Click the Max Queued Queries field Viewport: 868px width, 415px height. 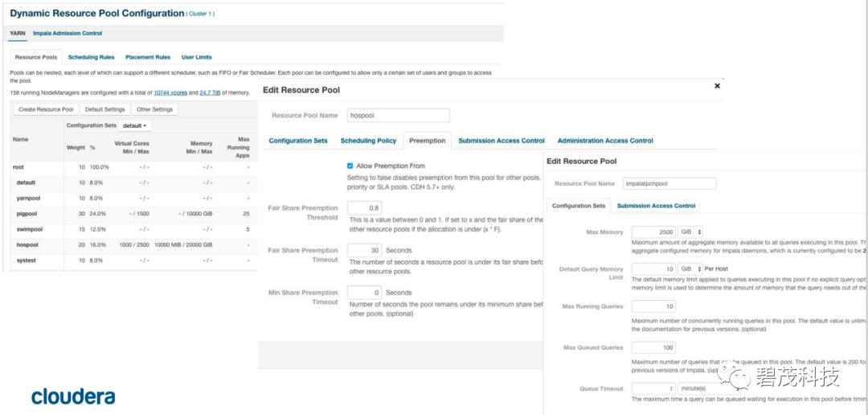click(x=653, y=347)
